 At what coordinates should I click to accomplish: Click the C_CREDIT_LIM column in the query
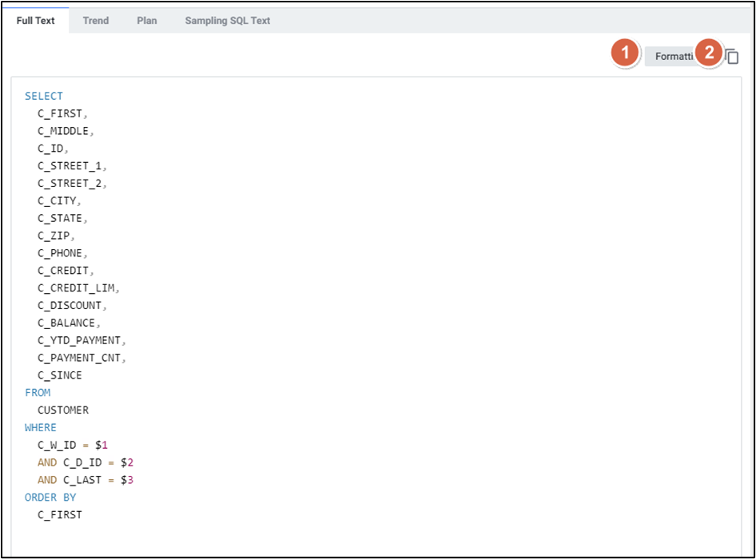click(x=78, y=288)
